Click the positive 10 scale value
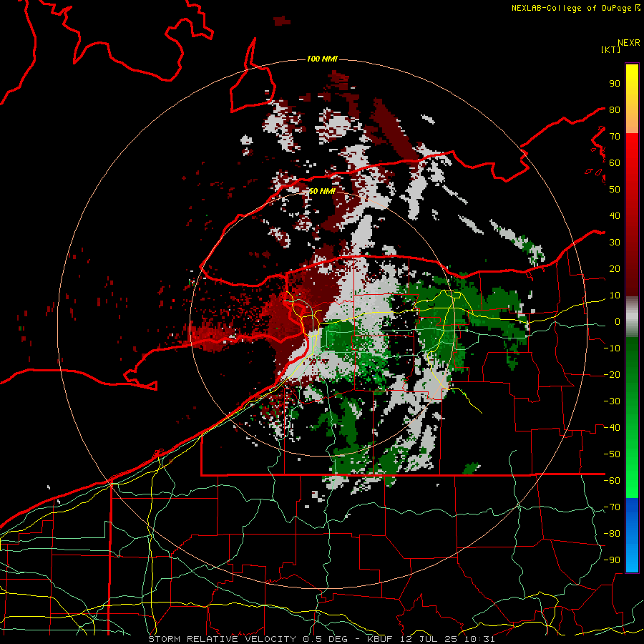Screen dimensions: 644x644 (615, 296)
